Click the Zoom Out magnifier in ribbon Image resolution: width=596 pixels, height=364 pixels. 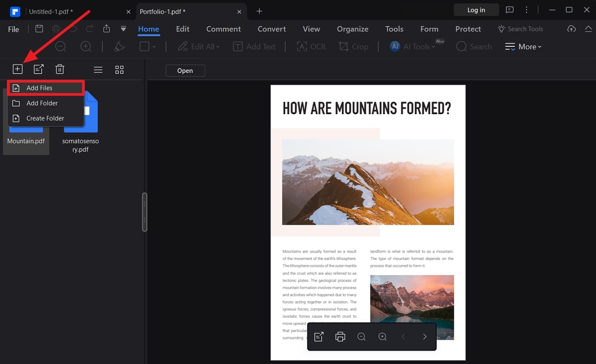click(x=61, y=46)
